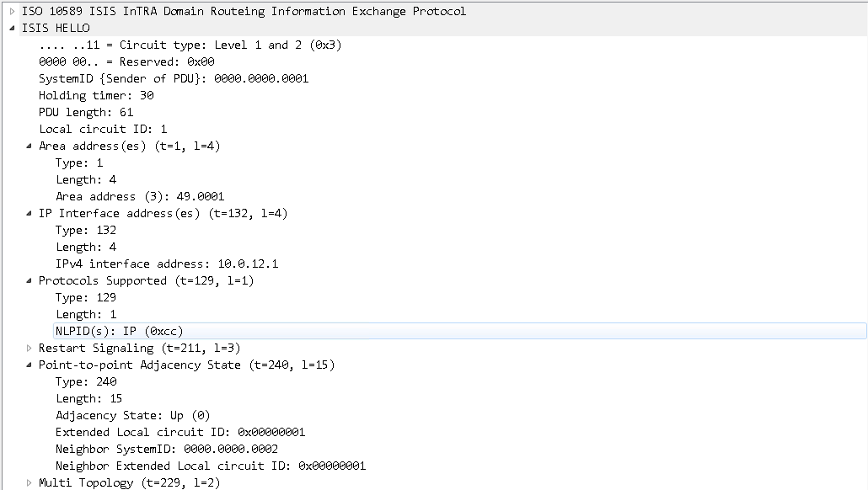Collapse Point-to-point Adjacency State node
Image resolution: width=868 pixels, height=490 pixels.
point(29,365)
